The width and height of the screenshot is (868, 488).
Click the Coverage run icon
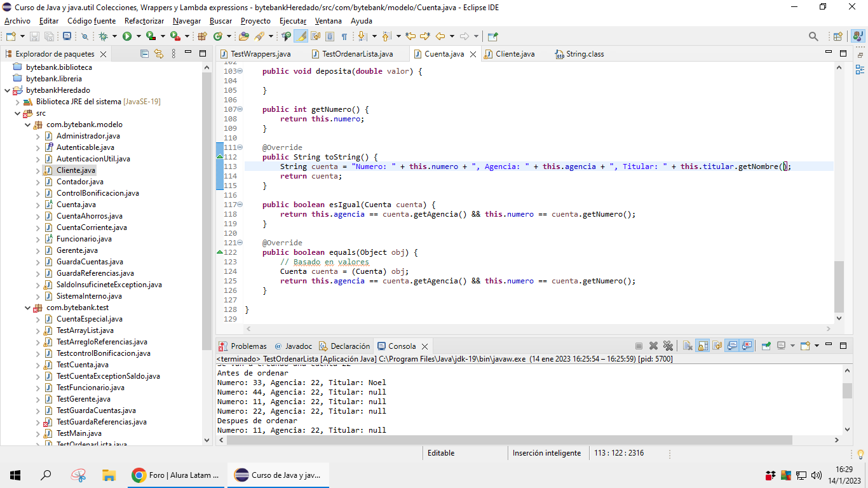click(151, 36)
